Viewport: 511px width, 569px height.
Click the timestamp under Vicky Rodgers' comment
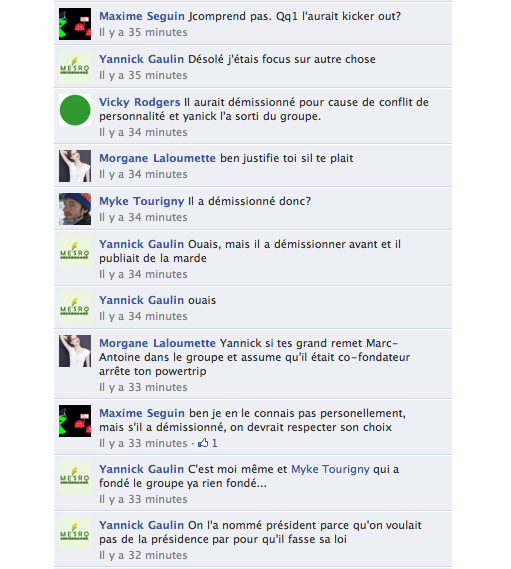coord(143,132)
